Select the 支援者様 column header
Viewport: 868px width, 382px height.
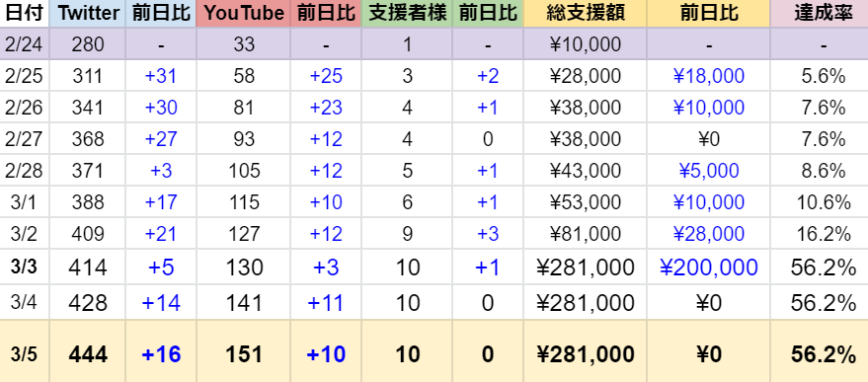(x=407, y=13)
